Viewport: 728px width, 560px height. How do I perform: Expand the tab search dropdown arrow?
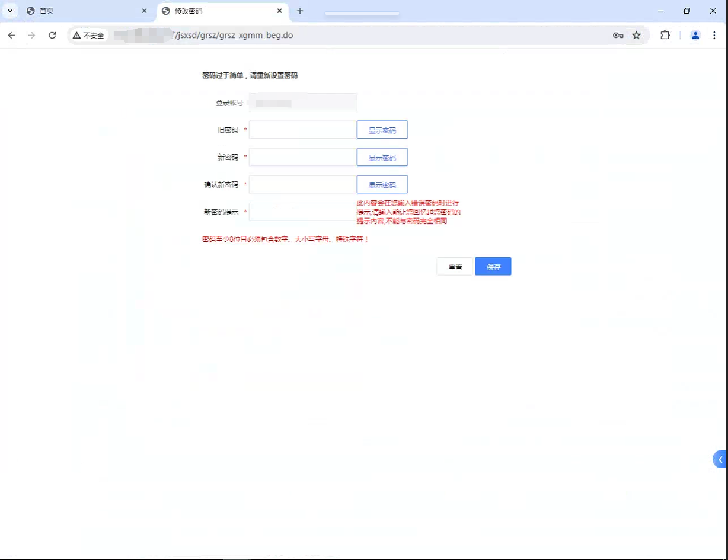click(x=10, y=11)
